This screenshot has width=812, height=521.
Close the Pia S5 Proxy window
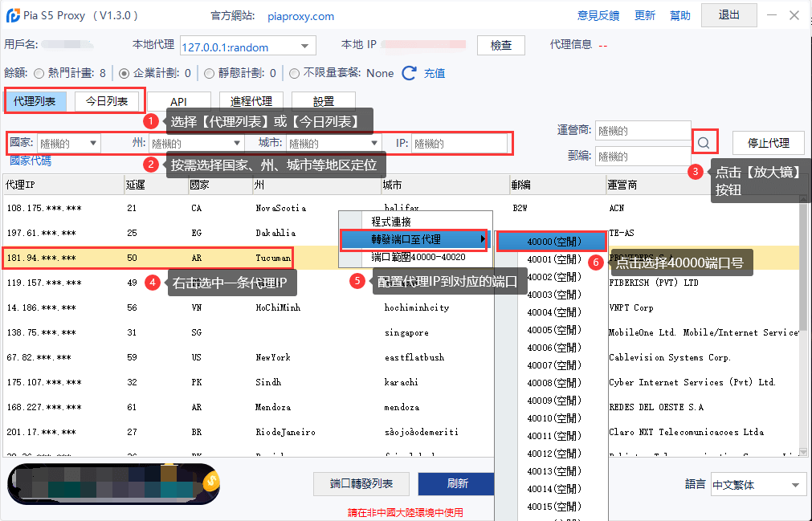(x=794, y=15)
